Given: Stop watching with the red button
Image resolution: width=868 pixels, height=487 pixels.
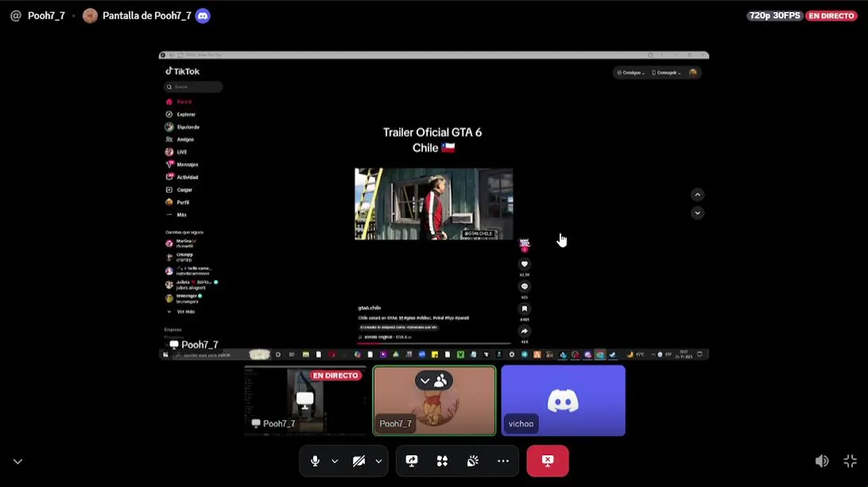Looking at the screenshot, I should 548,461.
